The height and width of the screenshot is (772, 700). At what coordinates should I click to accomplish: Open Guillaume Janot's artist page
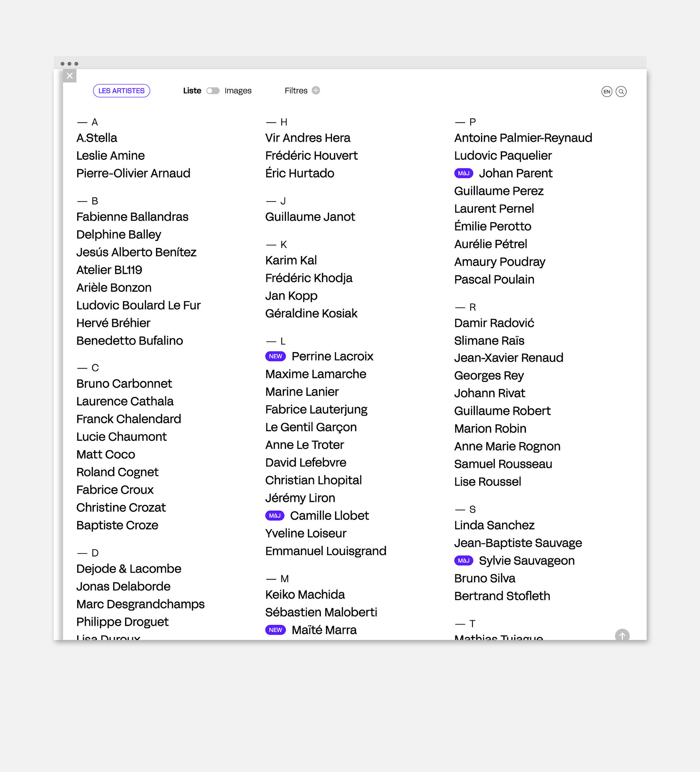[x=310, y=217]
